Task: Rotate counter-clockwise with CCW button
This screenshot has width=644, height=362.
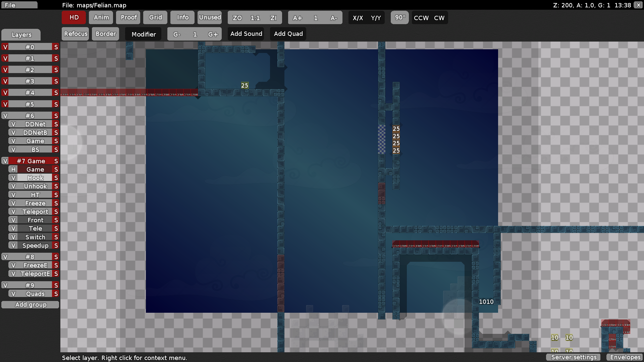Action: (x=421, y=18)
